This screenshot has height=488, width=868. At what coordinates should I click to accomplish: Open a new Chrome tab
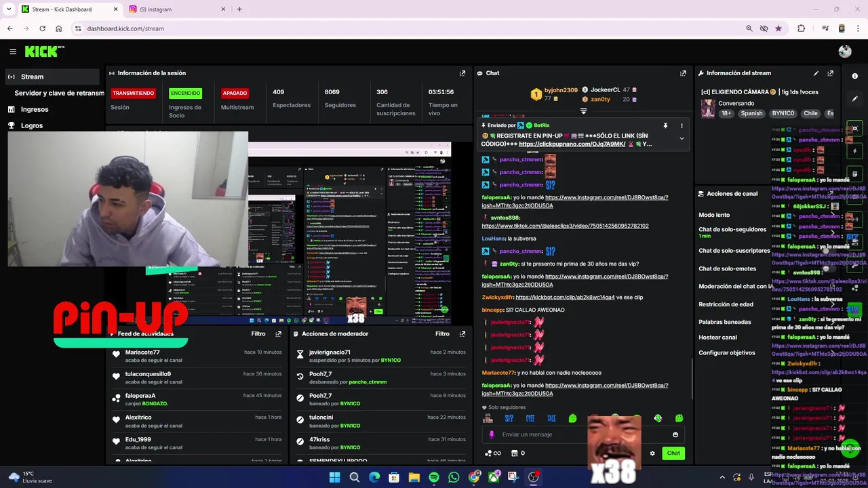coord(239,9)
